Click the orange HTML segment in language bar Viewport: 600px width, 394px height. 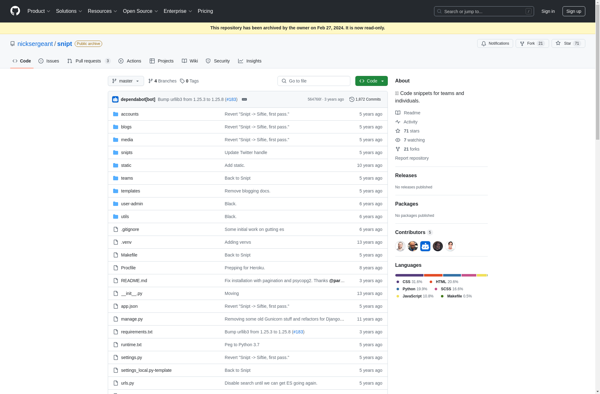pyautogui.click(x=433, y=275)
